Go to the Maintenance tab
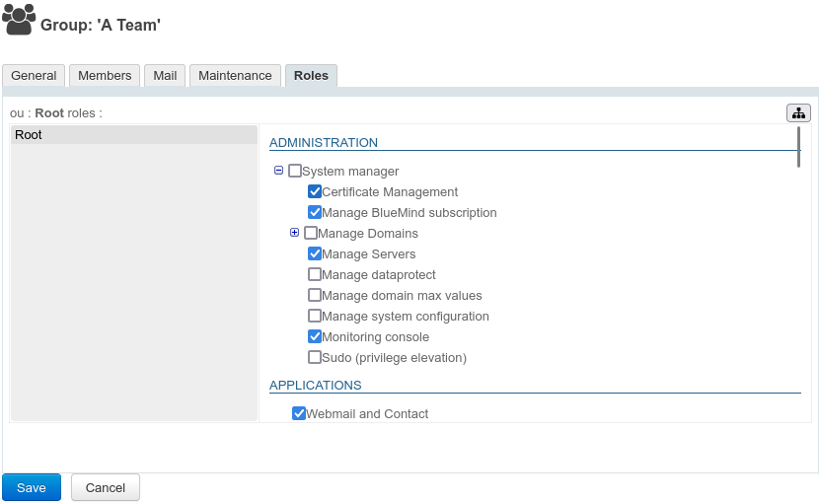 [x=235, y=76]
